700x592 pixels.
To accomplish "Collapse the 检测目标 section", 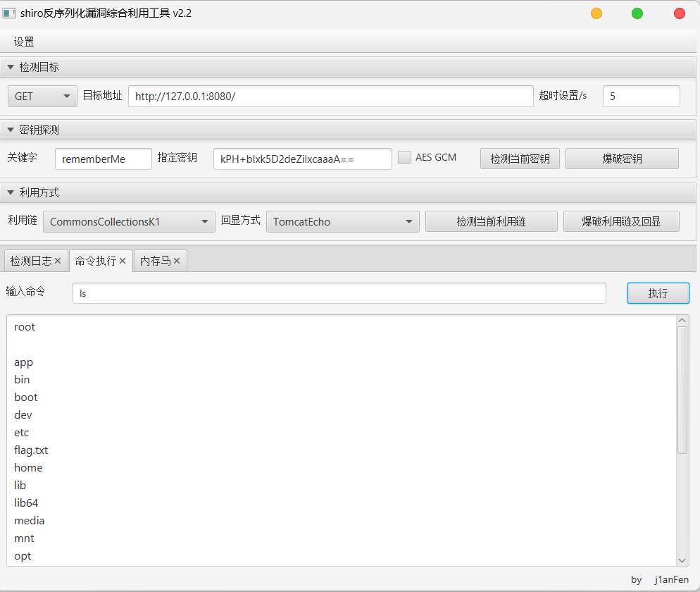I will 11,67.
